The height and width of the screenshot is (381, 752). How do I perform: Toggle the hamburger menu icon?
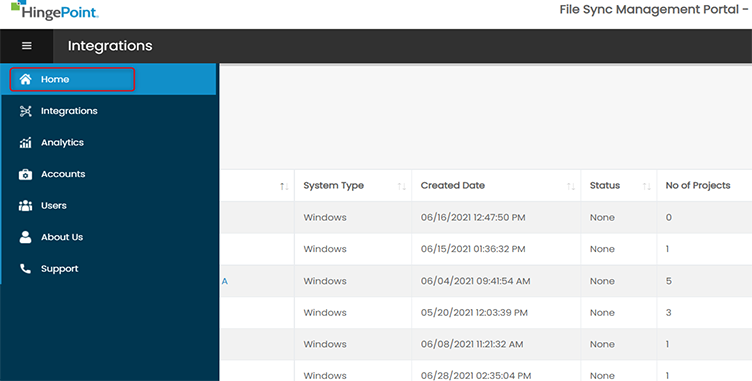click(x=27, y=46)
